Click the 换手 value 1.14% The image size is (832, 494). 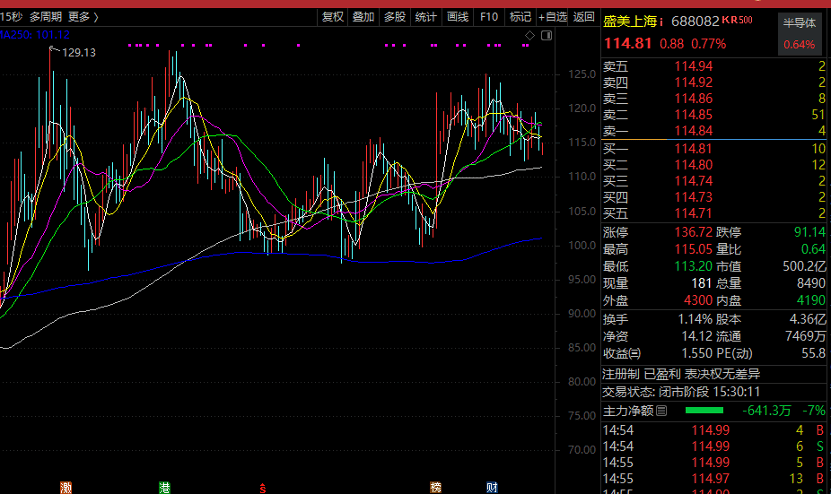695,319
